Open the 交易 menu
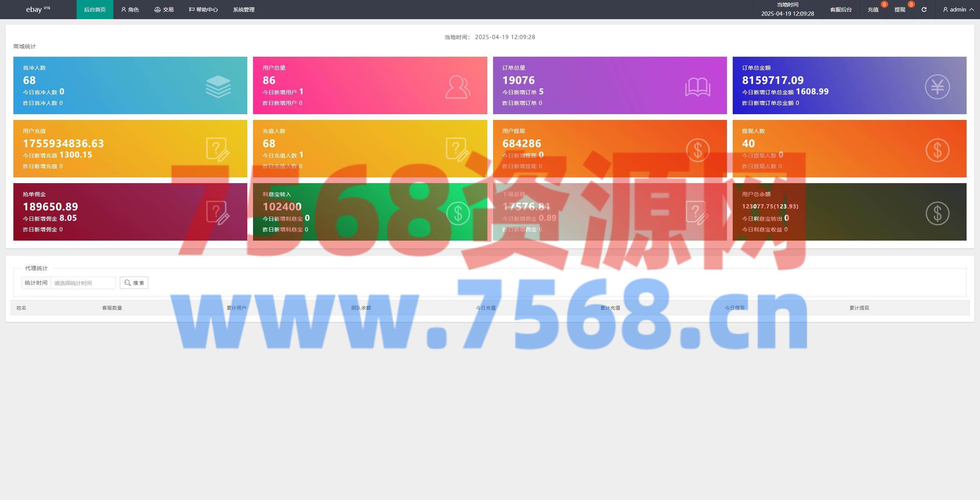980x500 pixels. [x=164, y=10]
